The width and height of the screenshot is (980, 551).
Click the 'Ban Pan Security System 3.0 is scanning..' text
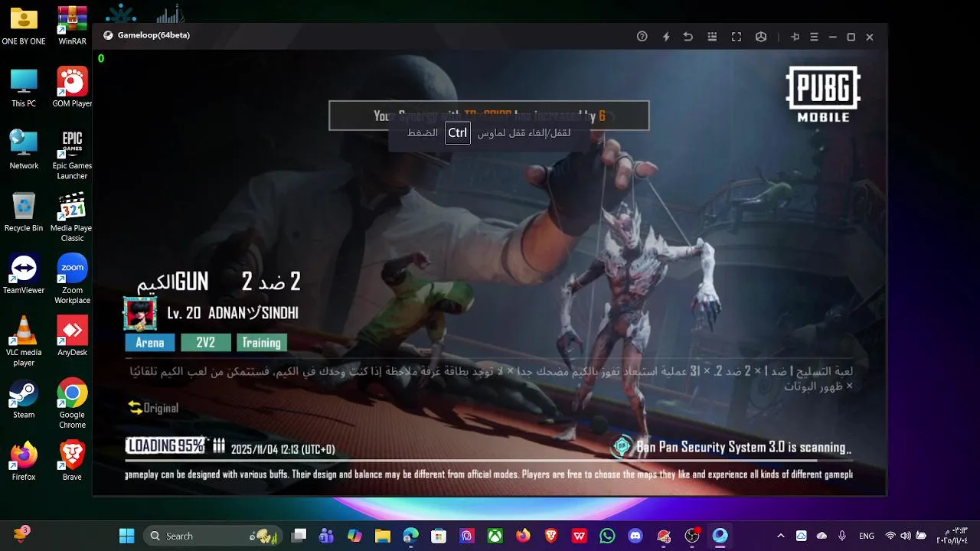click(744, 448)
